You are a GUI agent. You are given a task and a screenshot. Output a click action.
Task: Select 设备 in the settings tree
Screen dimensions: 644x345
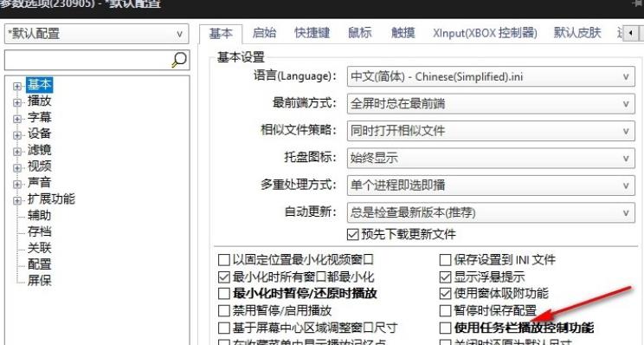pyautogui.click(x=40, y=133)
